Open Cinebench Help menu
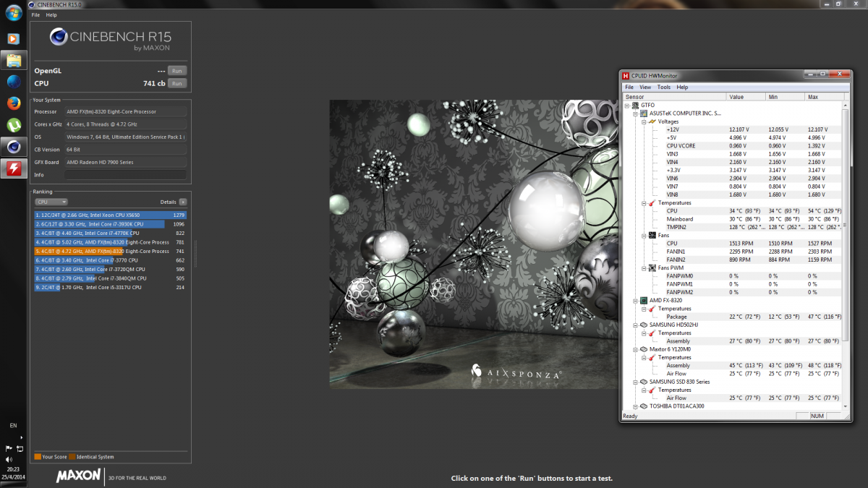The height and width of the screenshot is (488, 868). point(51,14)
